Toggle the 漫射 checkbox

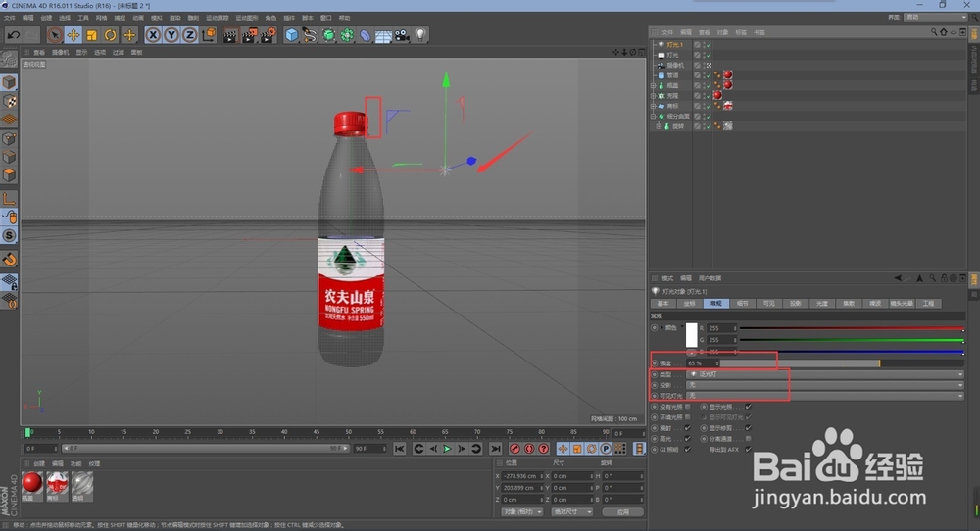tap(688, 428)
